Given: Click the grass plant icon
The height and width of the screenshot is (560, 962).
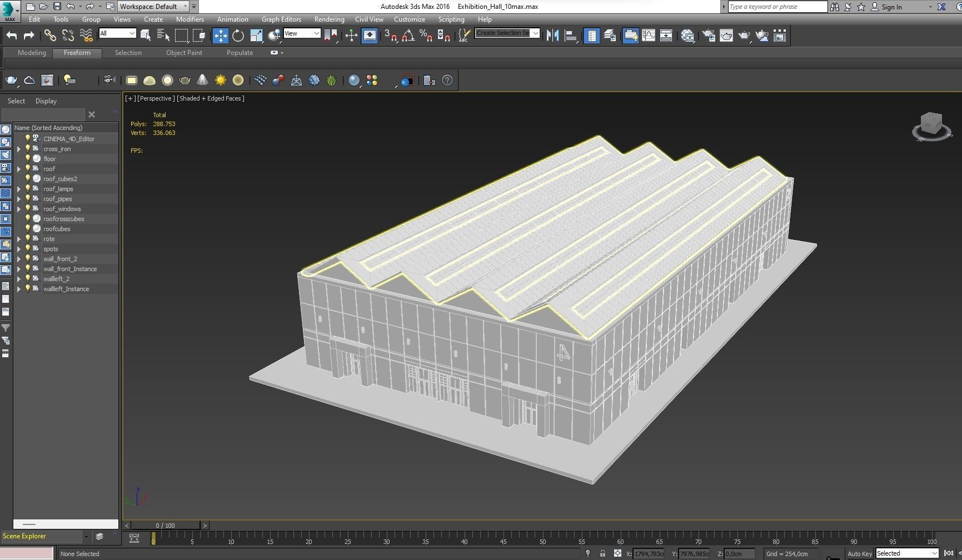Looking at the screenshot, I should (332, 80).
